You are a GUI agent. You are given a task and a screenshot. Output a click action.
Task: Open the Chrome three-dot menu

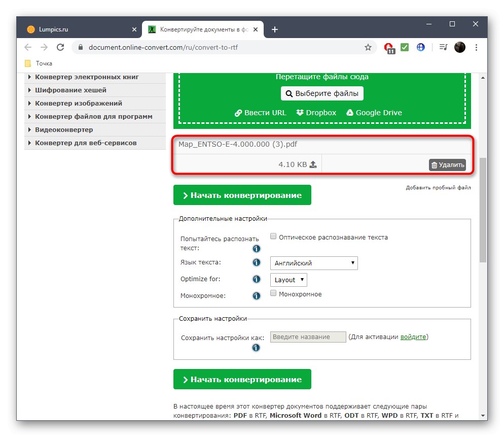coord(476,47)
